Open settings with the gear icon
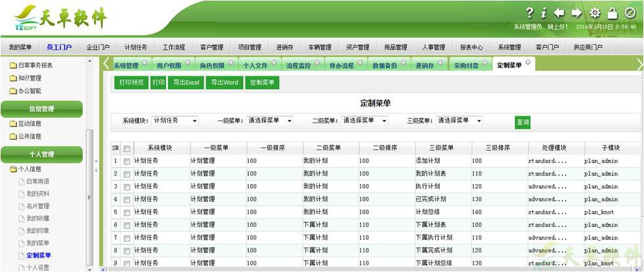The width and height of the screenshot is (644, 272). (595, 12)
